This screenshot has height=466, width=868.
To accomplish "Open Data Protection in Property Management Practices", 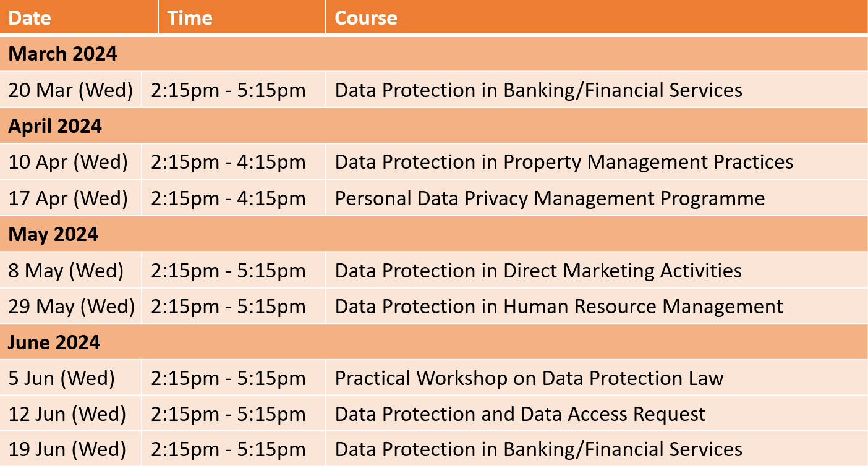I will 564,162.
